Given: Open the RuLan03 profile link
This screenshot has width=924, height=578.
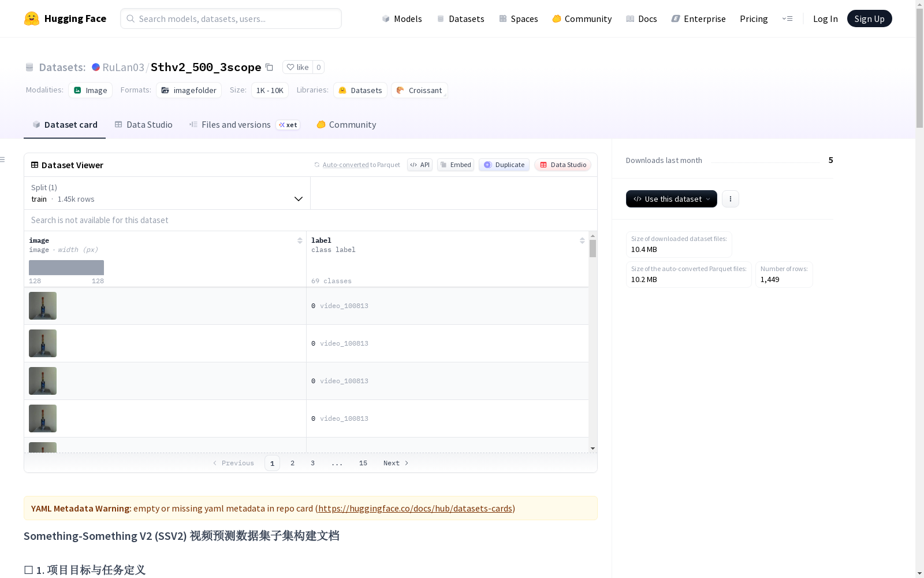Looking at the screenshot, I should coord(123,67).
